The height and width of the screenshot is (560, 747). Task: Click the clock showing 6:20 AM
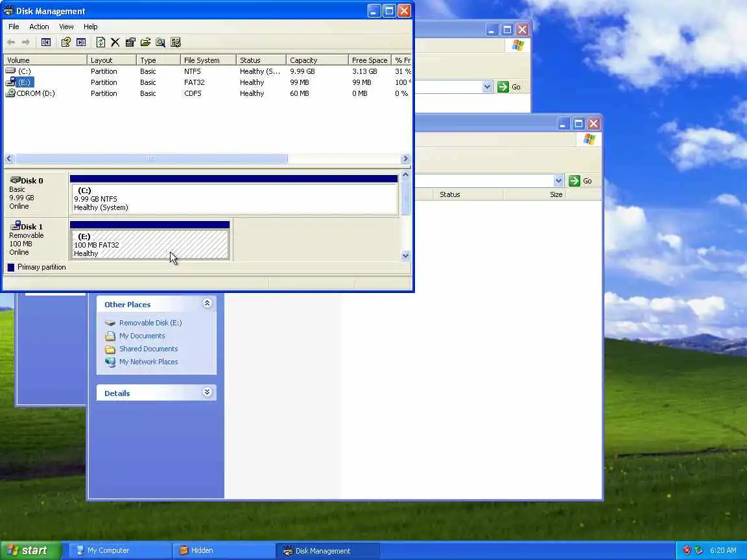(723, 550)
